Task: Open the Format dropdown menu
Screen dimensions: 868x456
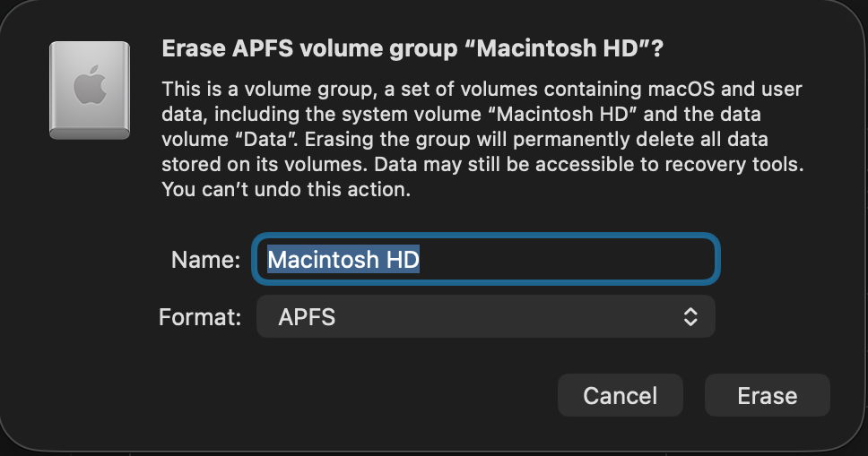Action: (x=485, y=316)
